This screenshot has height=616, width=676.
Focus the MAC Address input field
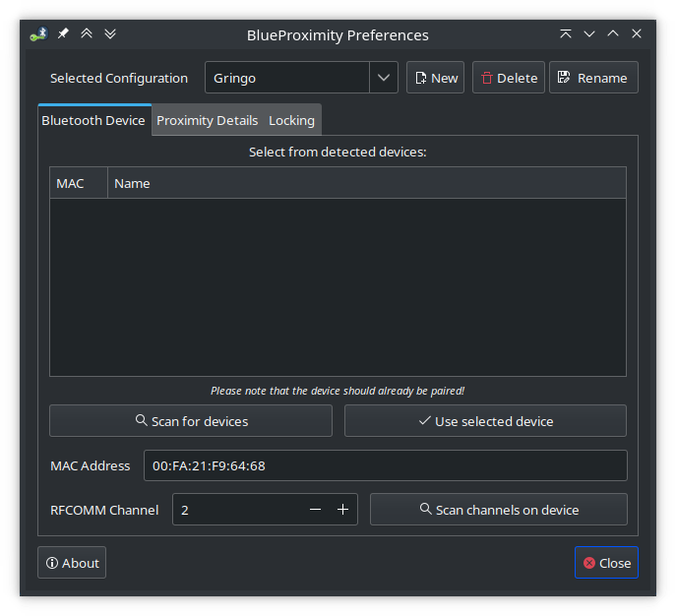tap(386, 465)
